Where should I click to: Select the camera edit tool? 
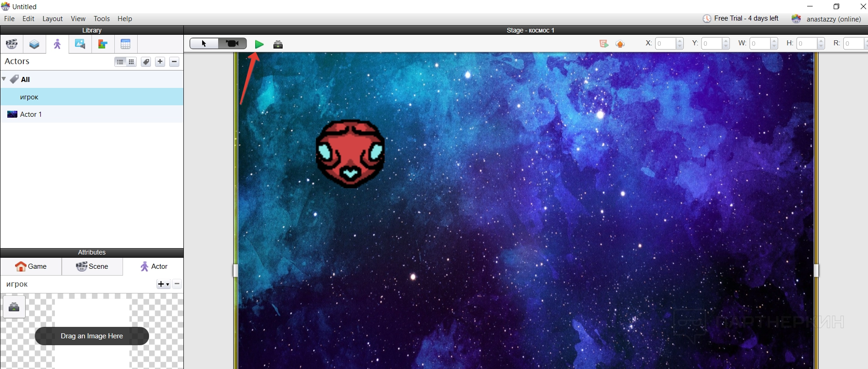pyautogui.click(x=232, y=43)
